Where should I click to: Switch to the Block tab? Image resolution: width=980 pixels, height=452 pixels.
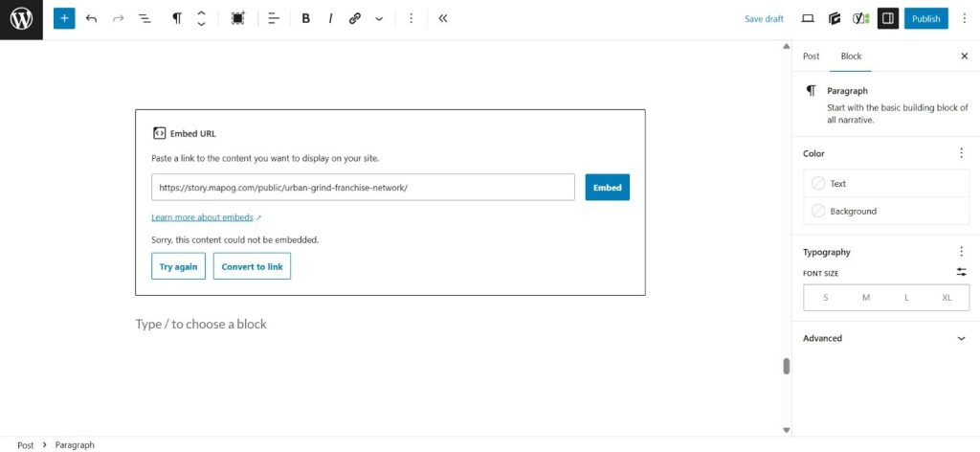851,56
